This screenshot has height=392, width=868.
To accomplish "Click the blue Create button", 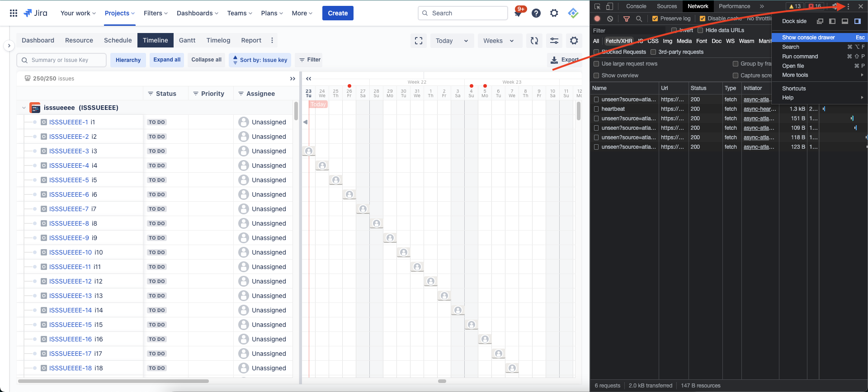I will click(x=338, y=13).
